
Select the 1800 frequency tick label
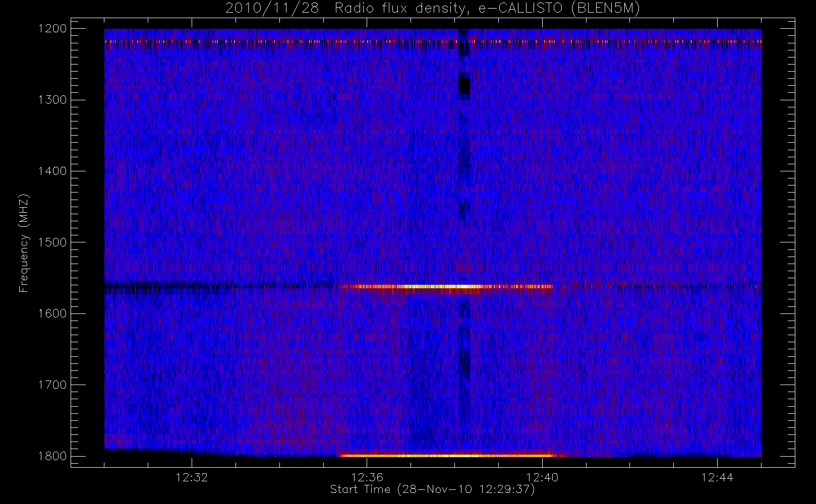pos(52,456)
